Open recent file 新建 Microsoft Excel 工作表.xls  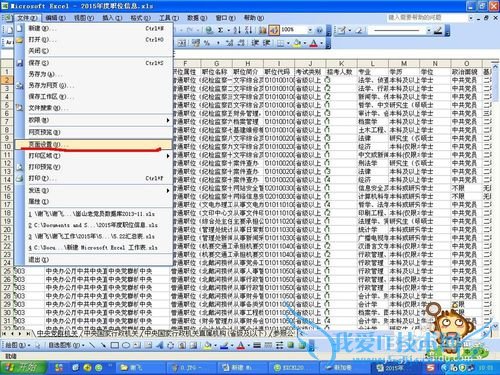[93, 248]
